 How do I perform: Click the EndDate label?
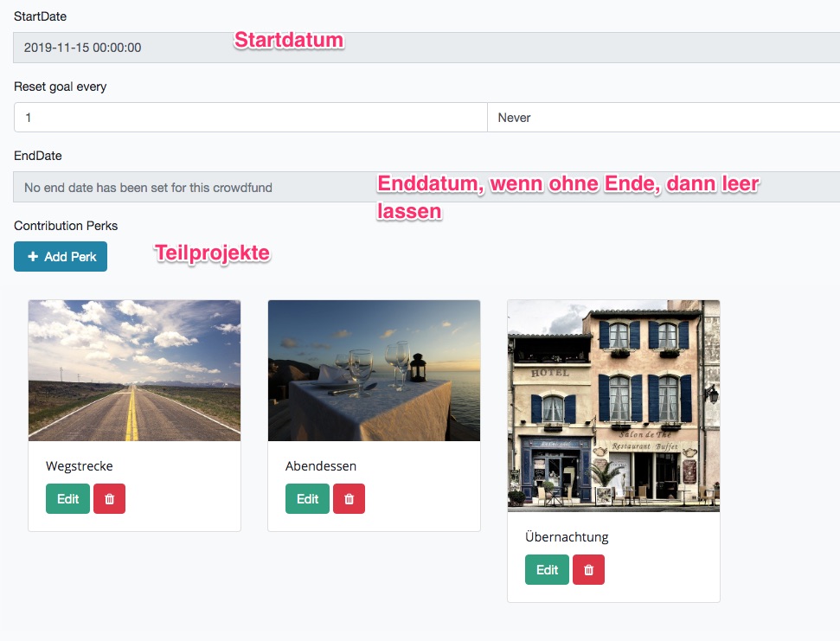pos(38,156)
